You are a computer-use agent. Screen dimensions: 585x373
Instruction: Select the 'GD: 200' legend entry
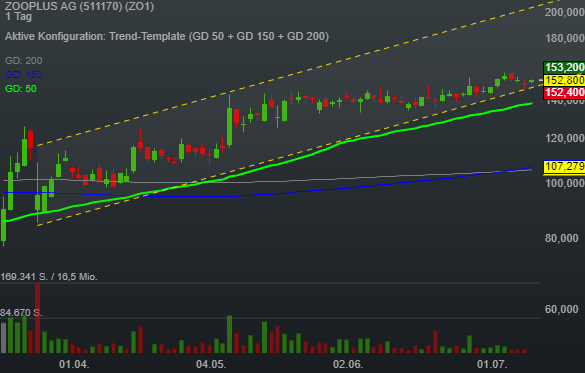(x=24, y=60)
